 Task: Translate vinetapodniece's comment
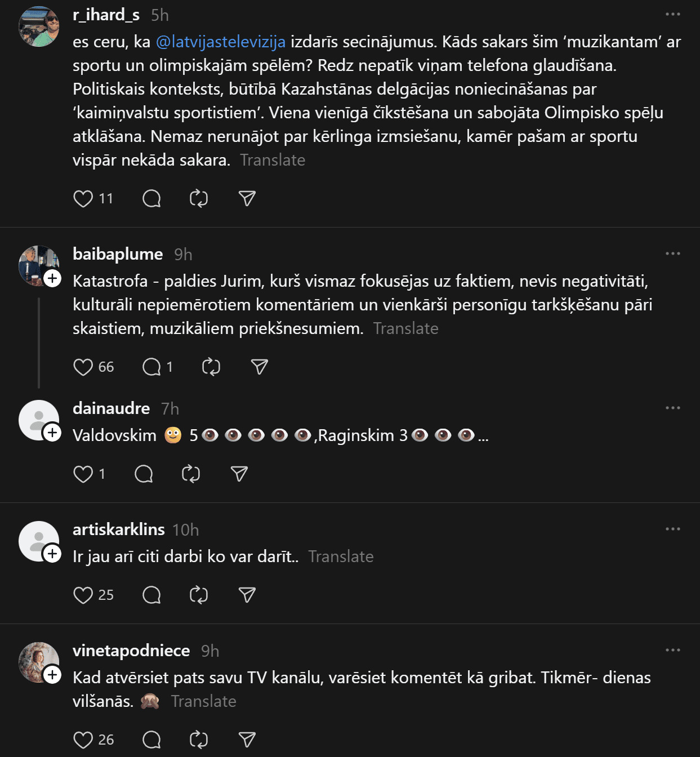203,702
